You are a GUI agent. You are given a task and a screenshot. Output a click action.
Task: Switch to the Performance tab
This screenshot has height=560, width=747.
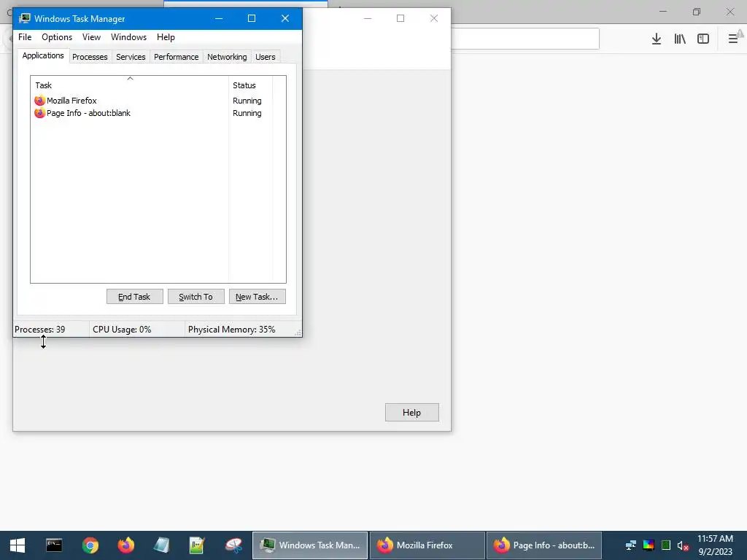pos(177,57)
